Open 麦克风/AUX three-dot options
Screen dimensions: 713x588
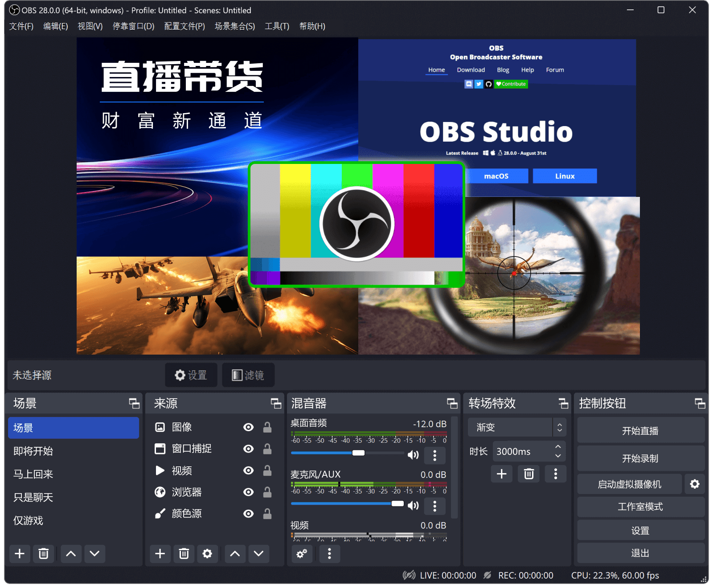tap(435, 506)
